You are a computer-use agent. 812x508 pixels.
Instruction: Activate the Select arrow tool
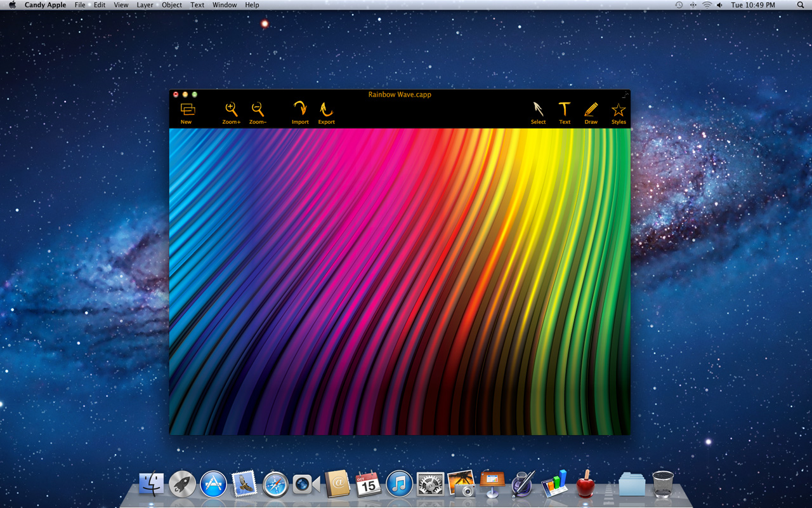coord(538,113)
